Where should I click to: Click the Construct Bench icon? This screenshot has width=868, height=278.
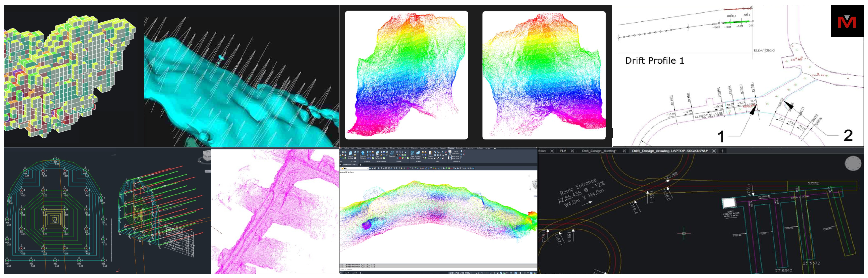click(418, 153)
